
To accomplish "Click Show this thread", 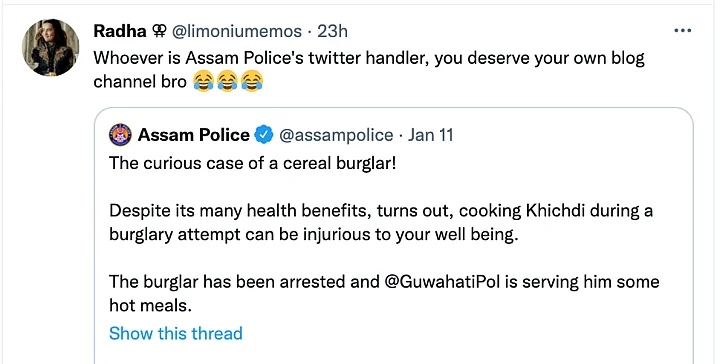I will (176, 333).
